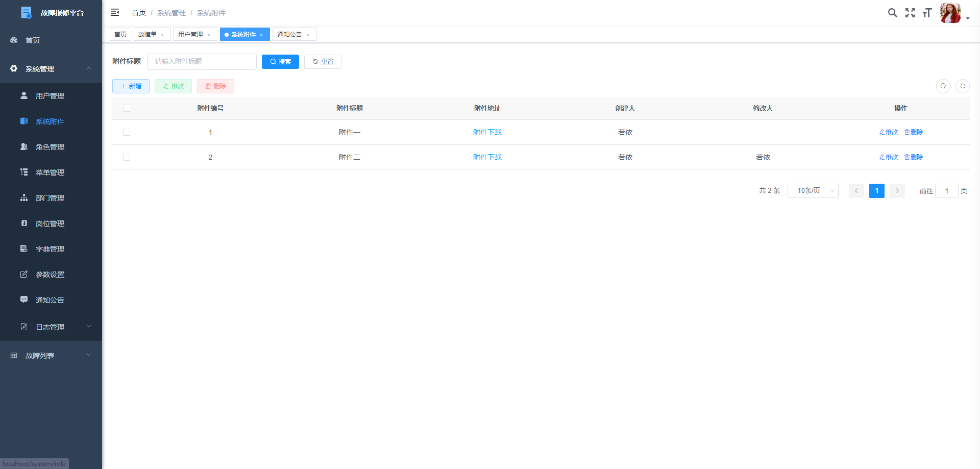Open the header search magnifier icon

coord(892,13)
